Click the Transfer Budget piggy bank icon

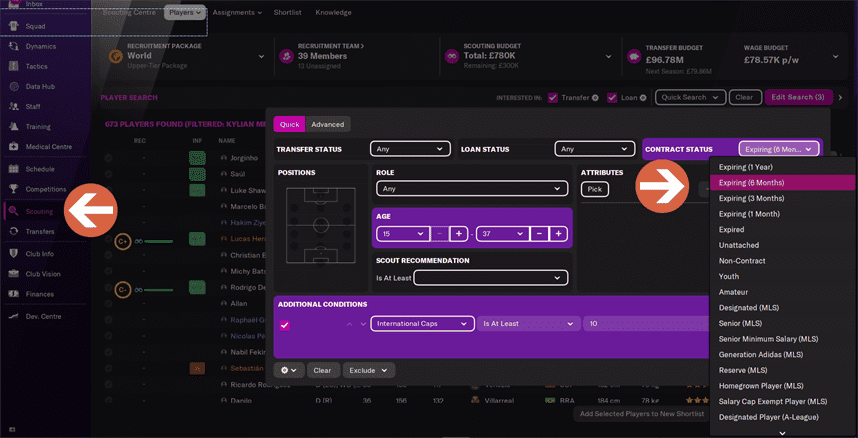[x=634, y=56]
